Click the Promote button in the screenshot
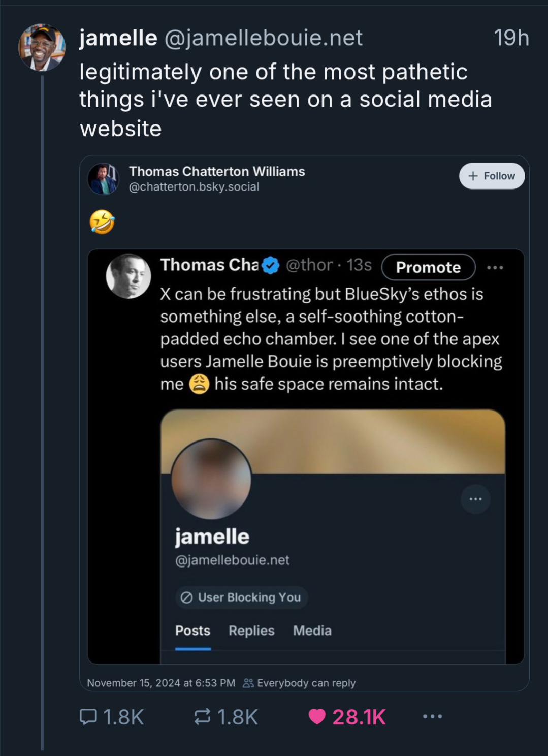This screenshot has width=548, height=756. pyautogui.click(x=428, y=267)
